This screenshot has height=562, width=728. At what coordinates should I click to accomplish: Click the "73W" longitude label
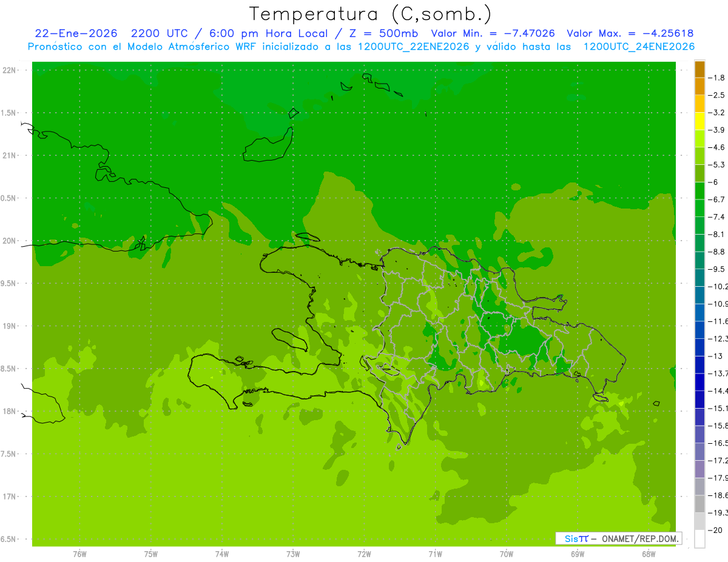click(x=293, y=554)
